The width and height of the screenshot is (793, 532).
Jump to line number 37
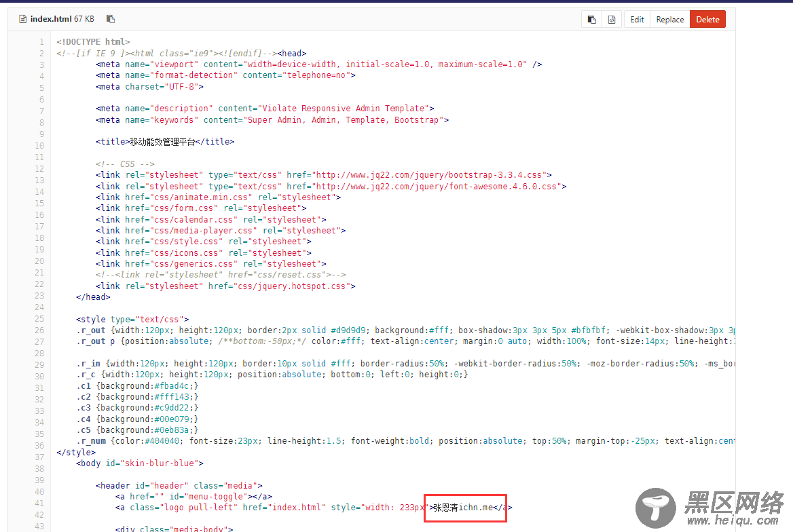[39, 457]
